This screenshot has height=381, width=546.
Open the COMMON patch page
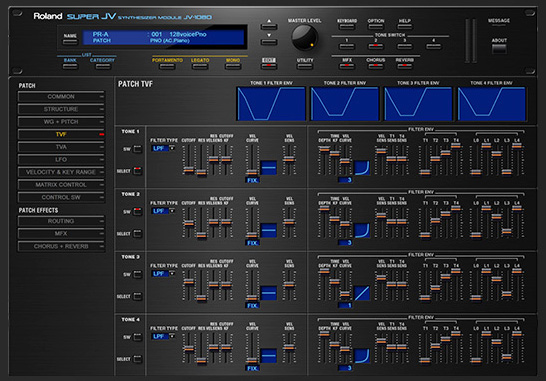61,96
